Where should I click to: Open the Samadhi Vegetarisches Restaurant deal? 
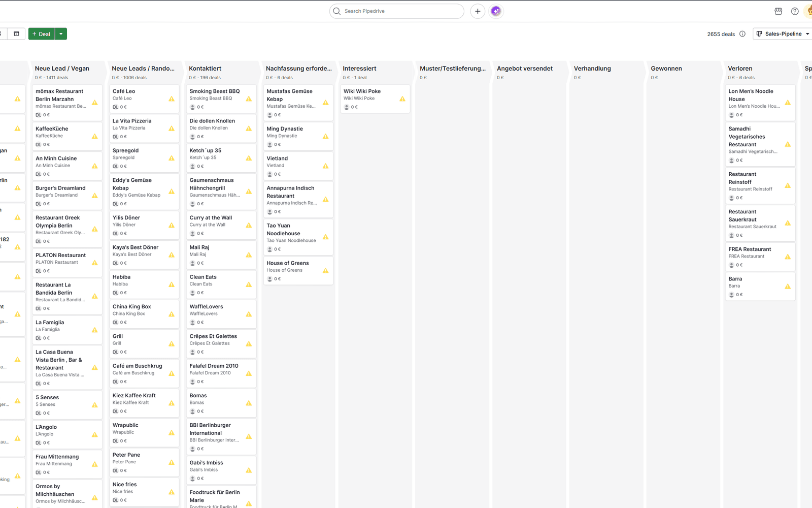(760, 144)
